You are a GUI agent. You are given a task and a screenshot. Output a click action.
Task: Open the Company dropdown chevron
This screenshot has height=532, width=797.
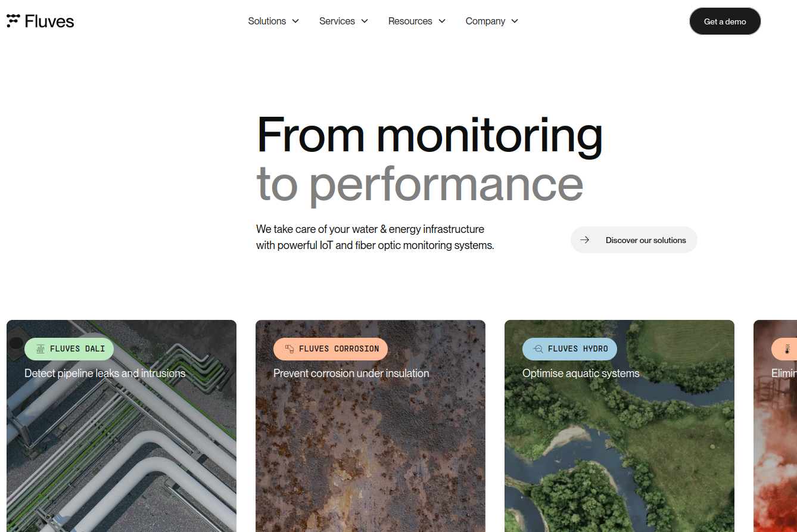515,21
